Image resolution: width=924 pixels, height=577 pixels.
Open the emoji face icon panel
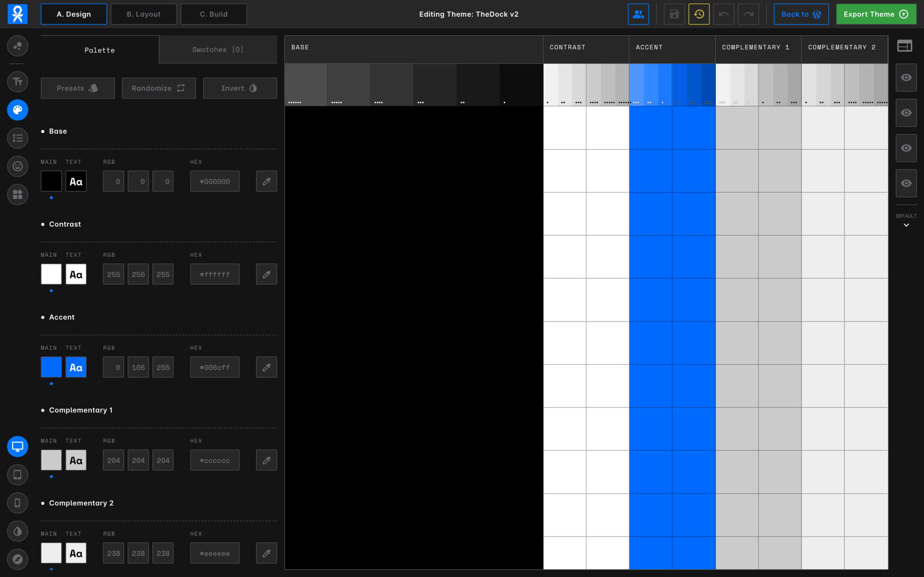pos(18,166)
